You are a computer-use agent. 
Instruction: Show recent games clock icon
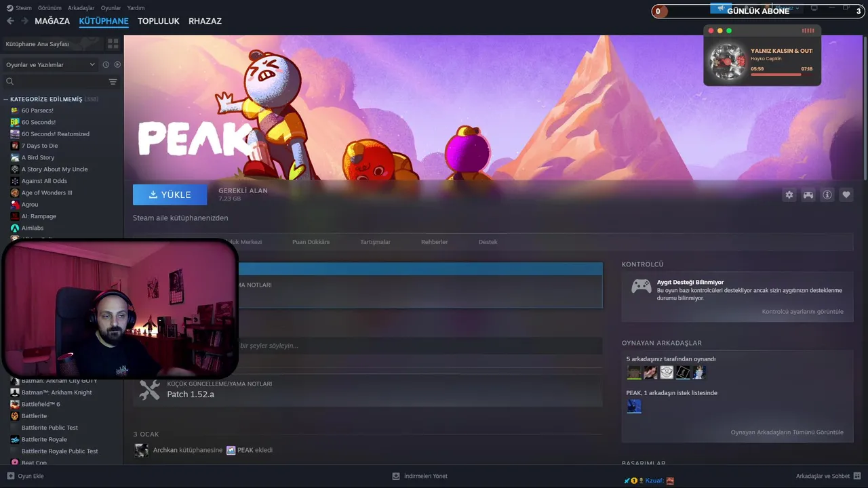coord(106,64)
